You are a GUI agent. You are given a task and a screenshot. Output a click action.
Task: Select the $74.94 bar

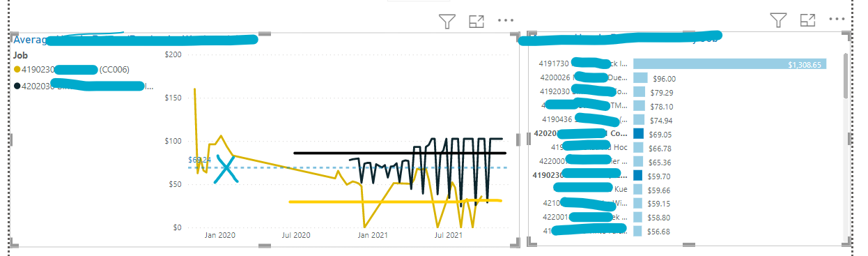[639, 120]
